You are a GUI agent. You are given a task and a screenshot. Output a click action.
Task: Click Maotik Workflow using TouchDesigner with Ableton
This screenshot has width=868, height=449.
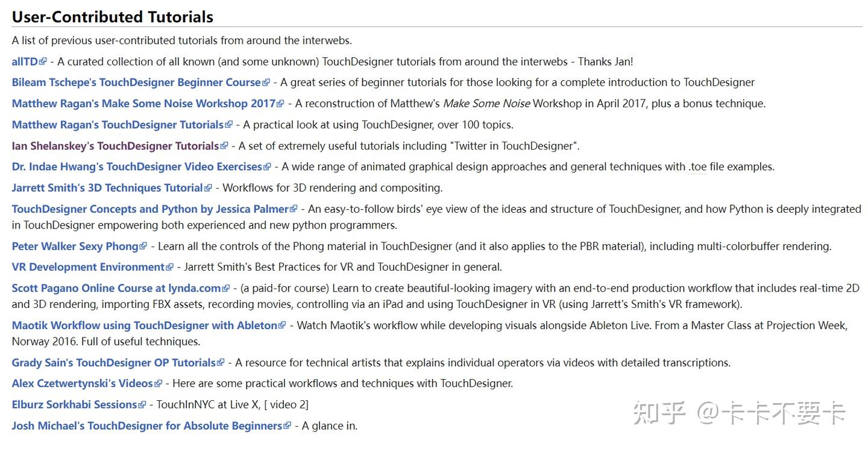coord(144,325)
